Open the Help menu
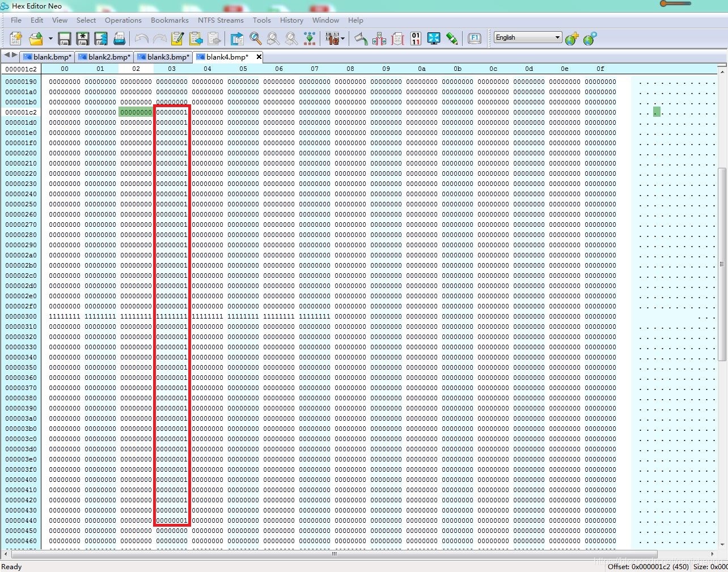Image resolution: width=728 pixels, height=572 pixels. point(355,20)
